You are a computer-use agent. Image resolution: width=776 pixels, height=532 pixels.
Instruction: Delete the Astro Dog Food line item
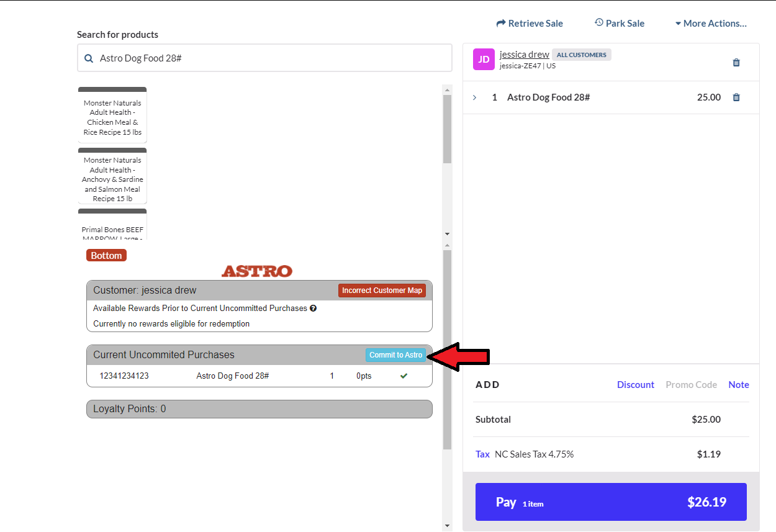[x=736, y=97]
